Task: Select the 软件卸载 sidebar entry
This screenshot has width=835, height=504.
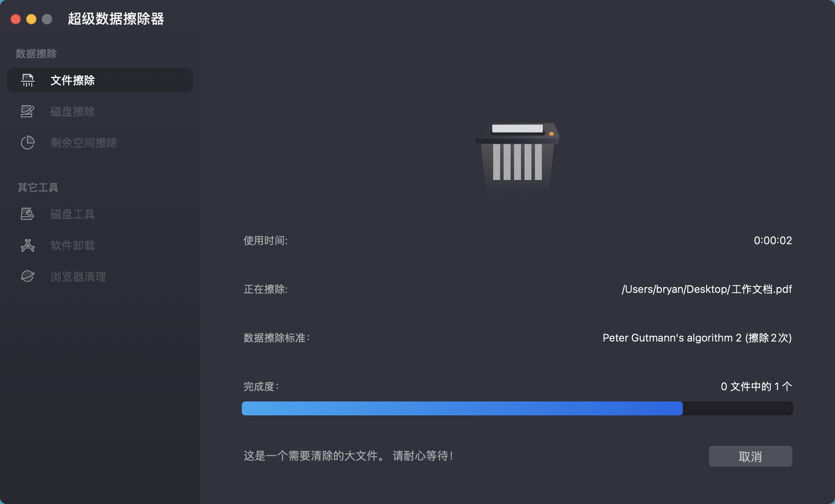Action: tap(72, 245)
